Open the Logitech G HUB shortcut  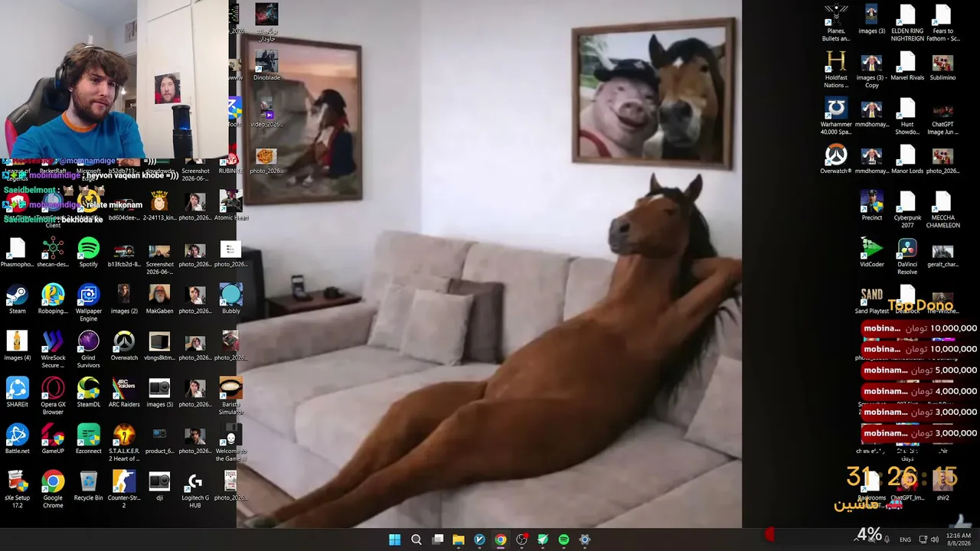coord(195,491)
